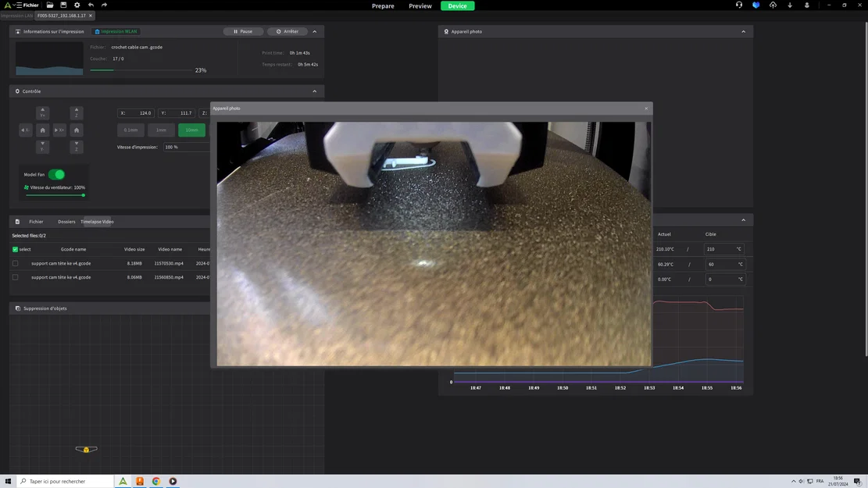Pause the current print

point(243,31)
